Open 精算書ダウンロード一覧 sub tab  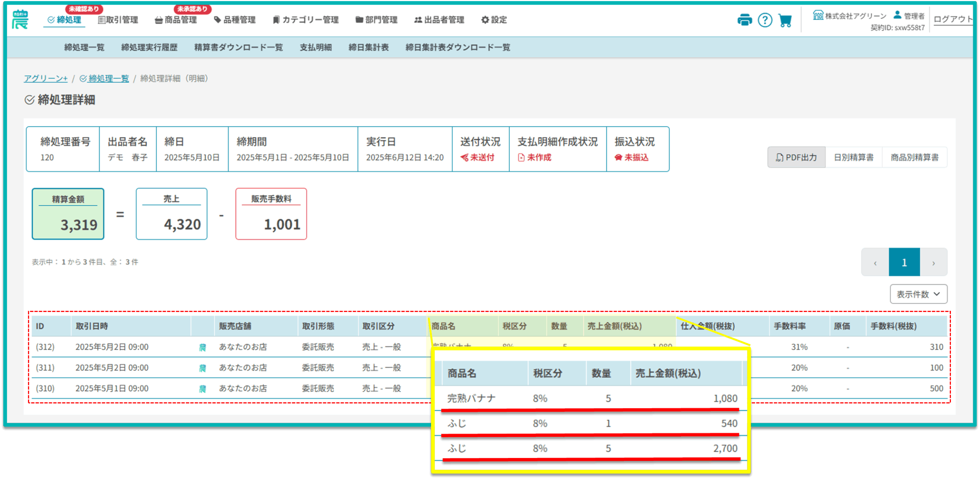point(238,48)
